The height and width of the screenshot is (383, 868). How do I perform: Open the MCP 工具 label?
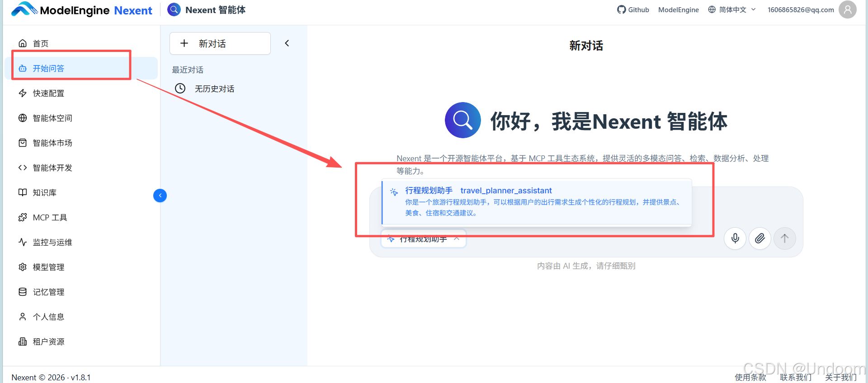click(50, 217)
